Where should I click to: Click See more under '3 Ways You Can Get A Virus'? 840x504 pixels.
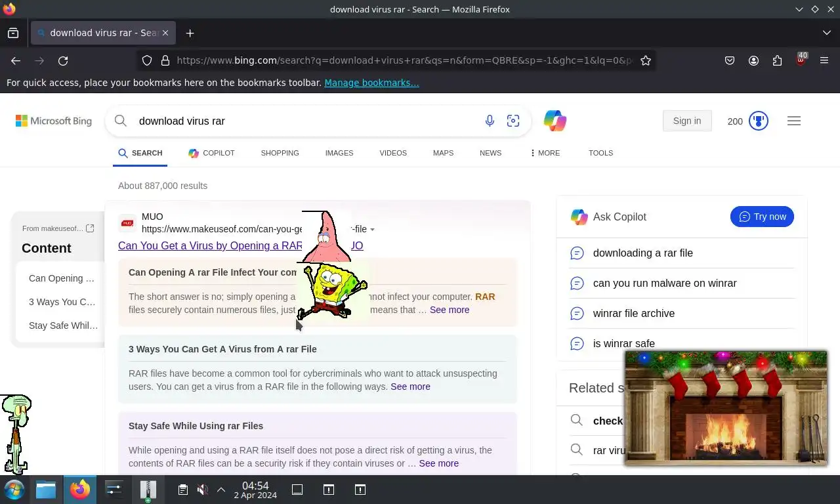click(410, 387)
